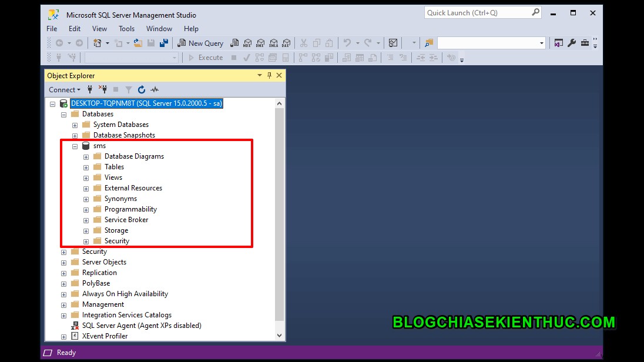Viewport: 644px width, 362px height.
Task: Expand the Views folder
Action: pyautogui.click(x=86, y=178)
